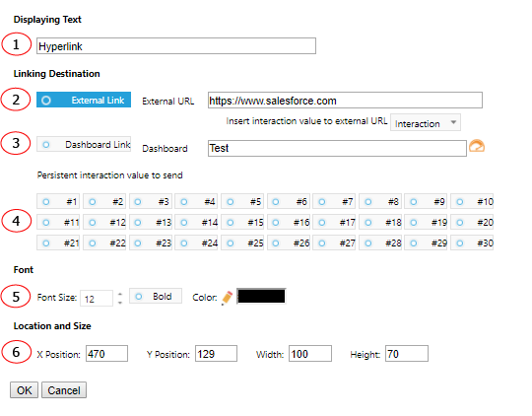Toggle persistent interaction value #15
Screen dimensions: 532x416
coord(242,222)
